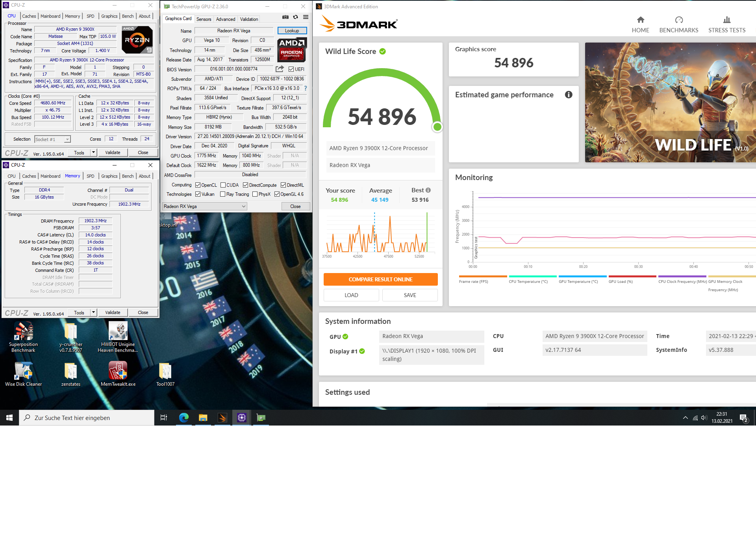Screen dimensions: 756x539
Task: Open Task View on taskbar
Action: 164,418
